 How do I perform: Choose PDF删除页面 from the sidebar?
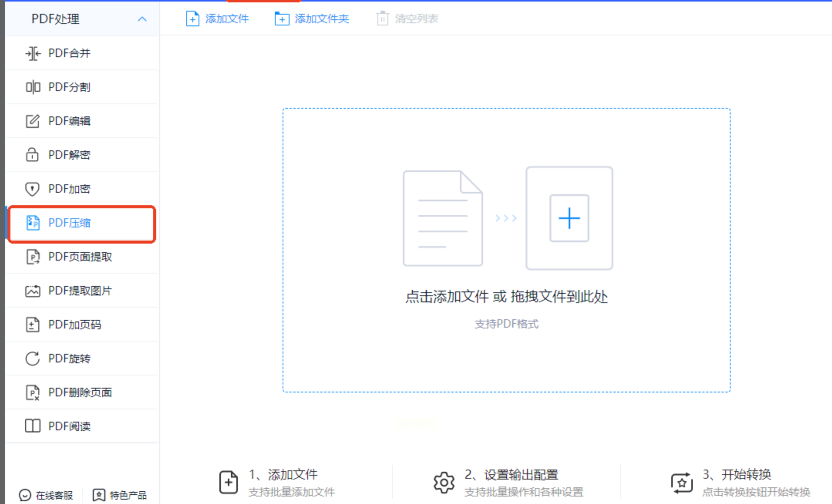(80, 392)
